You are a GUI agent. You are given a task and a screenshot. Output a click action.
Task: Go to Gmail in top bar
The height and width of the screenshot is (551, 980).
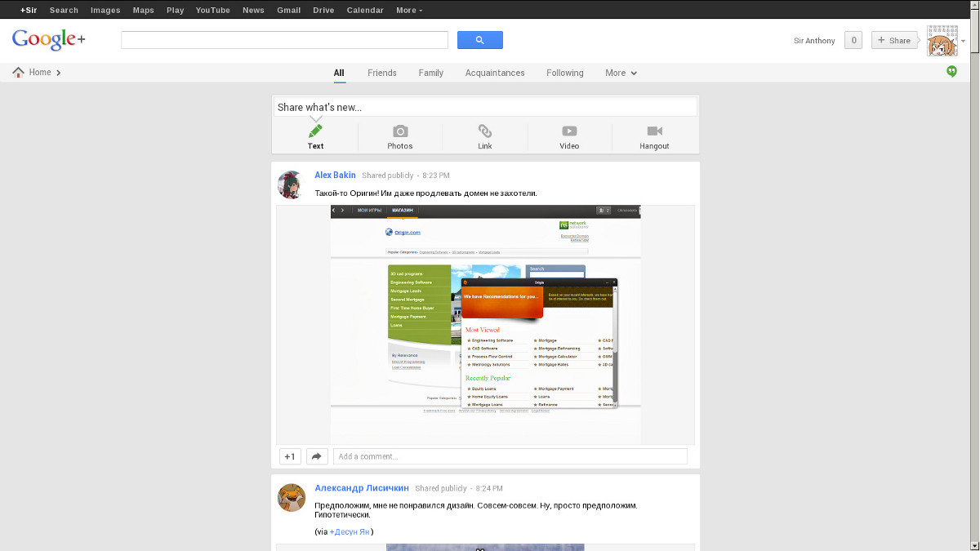tap(289, 10)
